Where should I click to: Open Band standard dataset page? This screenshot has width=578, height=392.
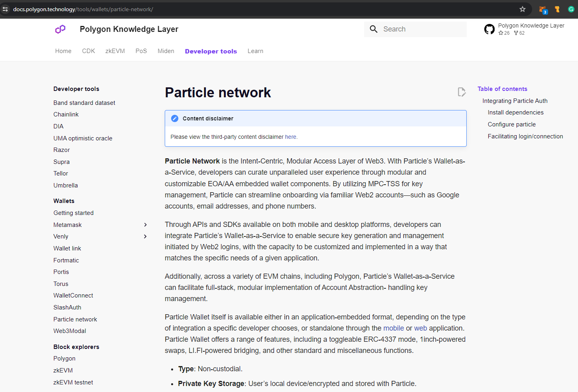point(84,103)
